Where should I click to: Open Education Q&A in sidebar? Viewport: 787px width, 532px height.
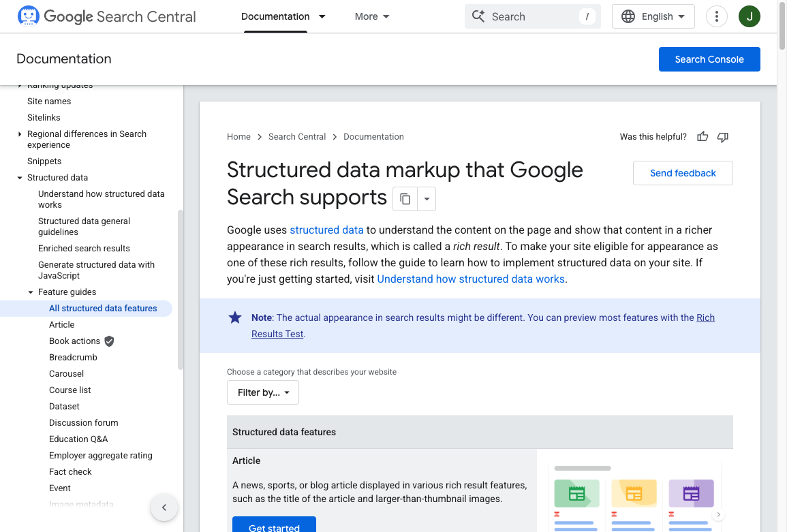click(x=78, y=439)
